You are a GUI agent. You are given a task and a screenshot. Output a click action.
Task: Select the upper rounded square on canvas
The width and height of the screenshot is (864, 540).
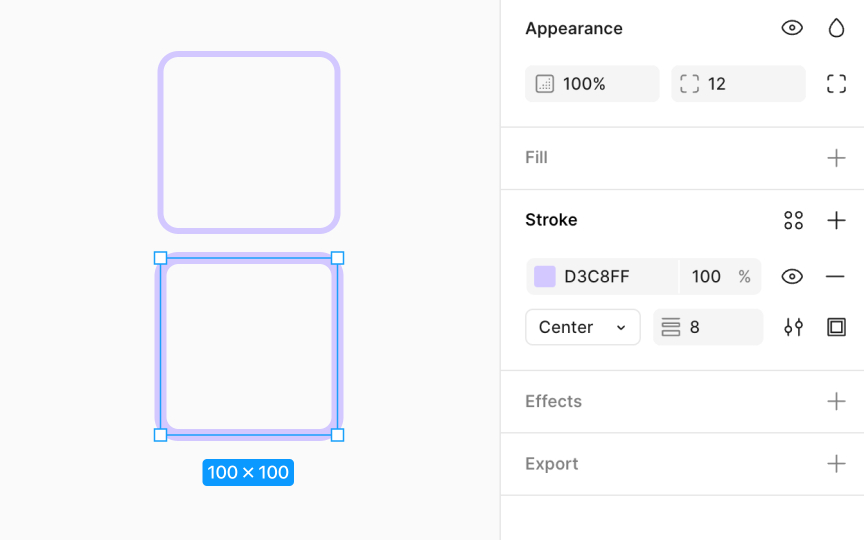[249, 56]
